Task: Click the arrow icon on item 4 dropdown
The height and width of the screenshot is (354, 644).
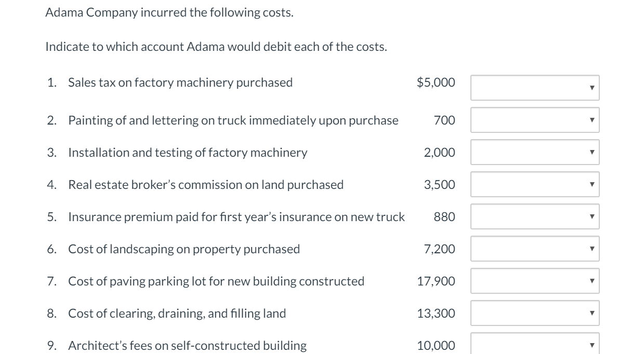Action: (592, 184)
